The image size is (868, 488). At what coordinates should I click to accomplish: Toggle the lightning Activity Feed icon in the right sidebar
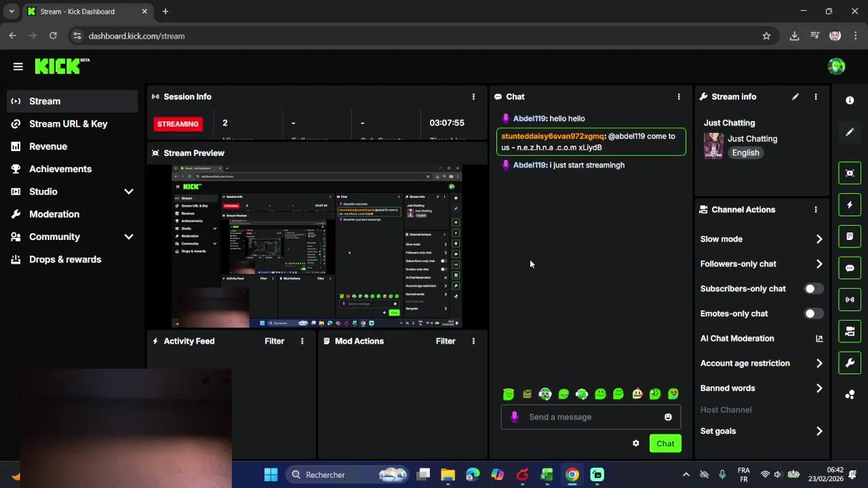(x=850, y=205)
